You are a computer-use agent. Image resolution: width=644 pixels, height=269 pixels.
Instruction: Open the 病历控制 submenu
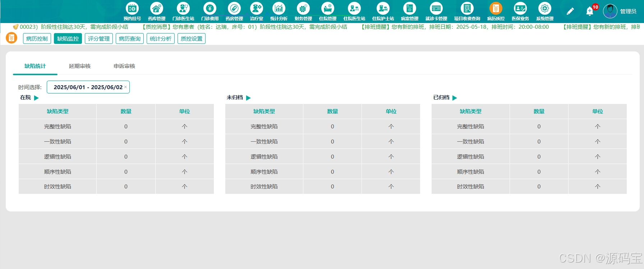(x=37, y=38)
